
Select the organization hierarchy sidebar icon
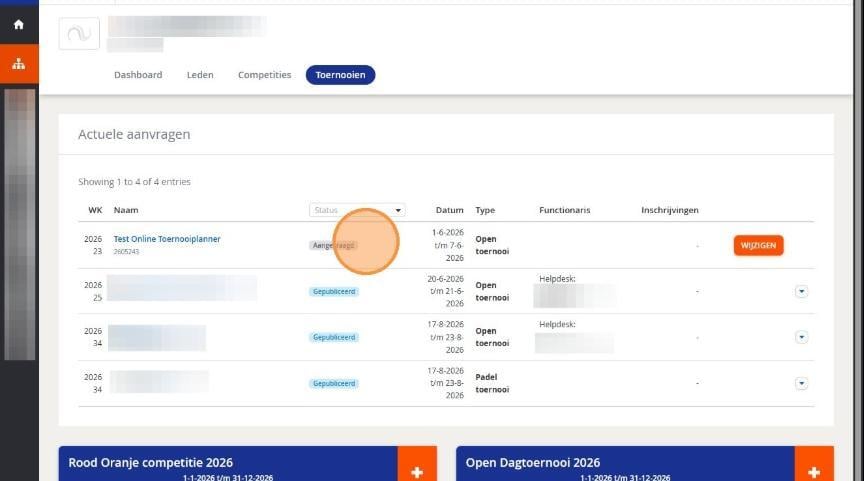click(19, 64)
